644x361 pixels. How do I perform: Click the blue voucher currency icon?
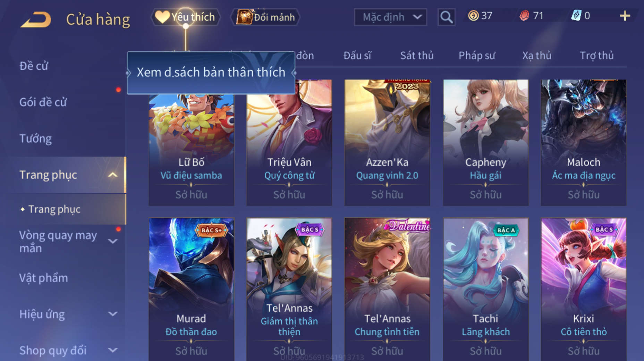click(576, 16)
